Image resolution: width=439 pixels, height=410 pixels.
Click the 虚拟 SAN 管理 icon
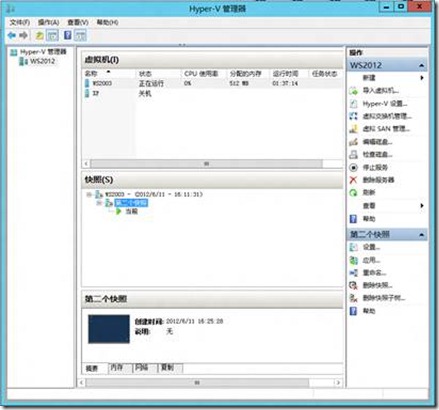353,129
